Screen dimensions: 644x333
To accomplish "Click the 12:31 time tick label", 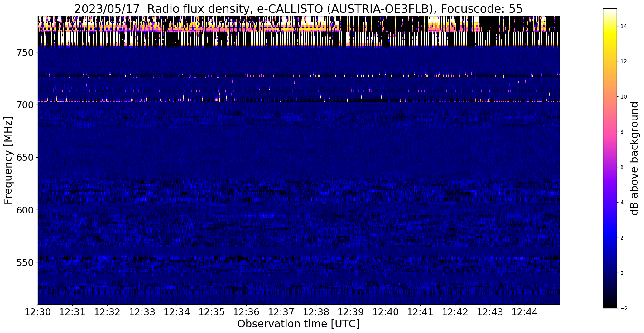I will 73,312.
